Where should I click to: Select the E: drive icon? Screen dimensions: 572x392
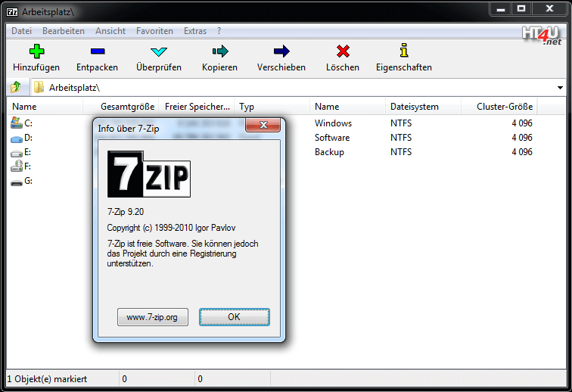coord(17,153)
